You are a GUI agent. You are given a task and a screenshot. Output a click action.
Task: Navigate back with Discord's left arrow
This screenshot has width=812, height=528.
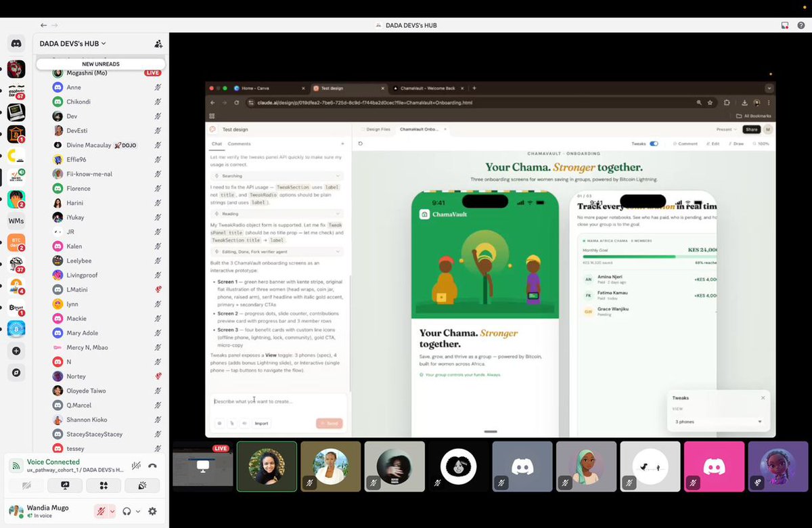(x=44, y=25)
